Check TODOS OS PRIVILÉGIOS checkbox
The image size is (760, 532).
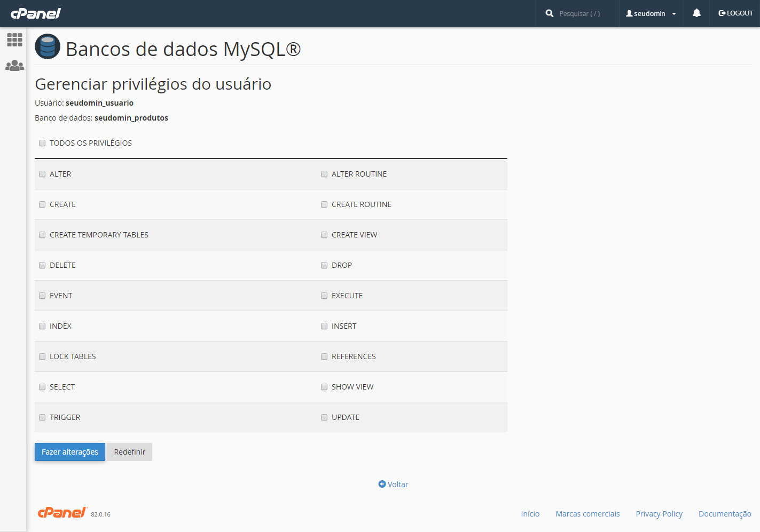tap(42, 143)
